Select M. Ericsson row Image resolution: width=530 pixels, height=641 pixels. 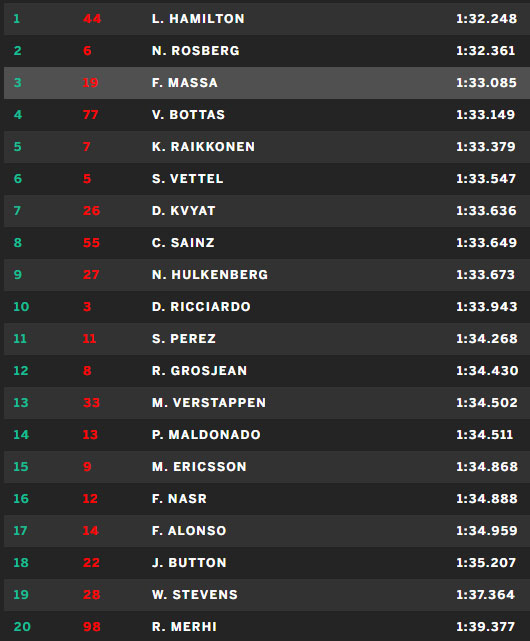(x=267, y=467)
